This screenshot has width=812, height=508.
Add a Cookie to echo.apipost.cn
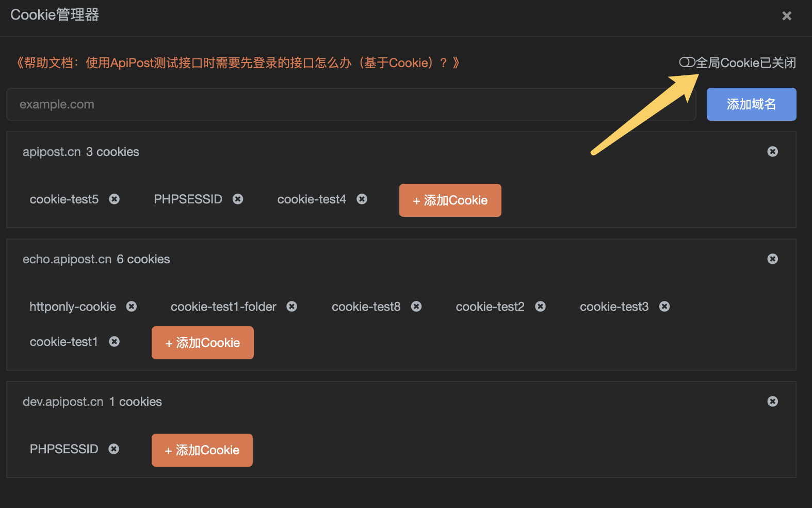(x=203, y=343)
